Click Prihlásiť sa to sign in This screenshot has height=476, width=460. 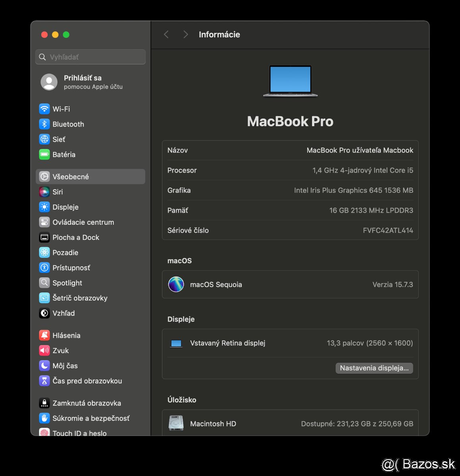click(x=83, y=78)
